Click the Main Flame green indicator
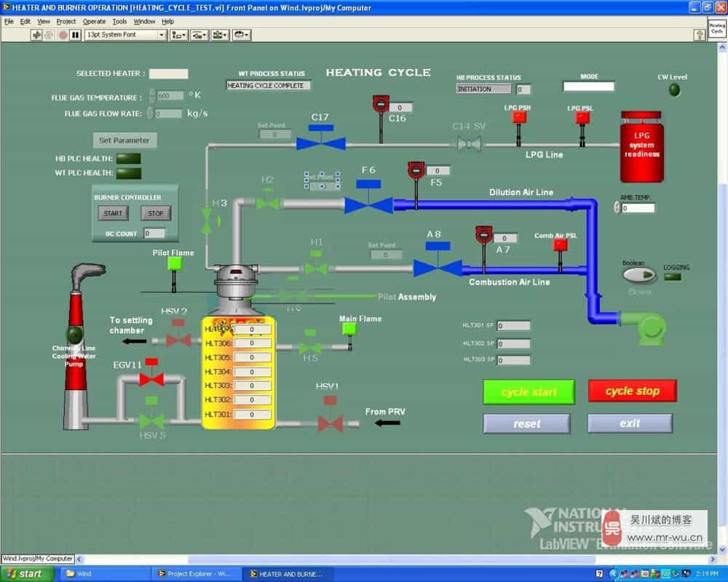Image resolution: width=728 pixels, height=582 pixels. point(349,329)
